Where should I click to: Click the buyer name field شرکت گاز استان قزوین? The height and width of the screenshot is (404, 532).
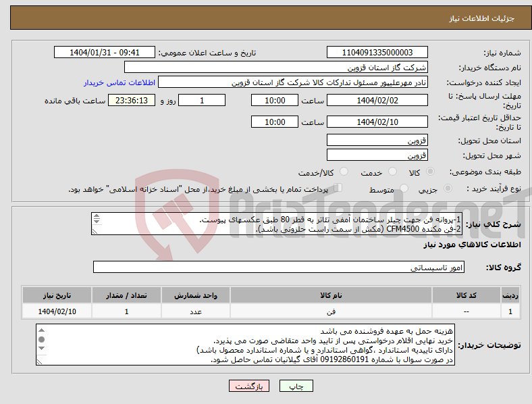(x=276, y=67)
